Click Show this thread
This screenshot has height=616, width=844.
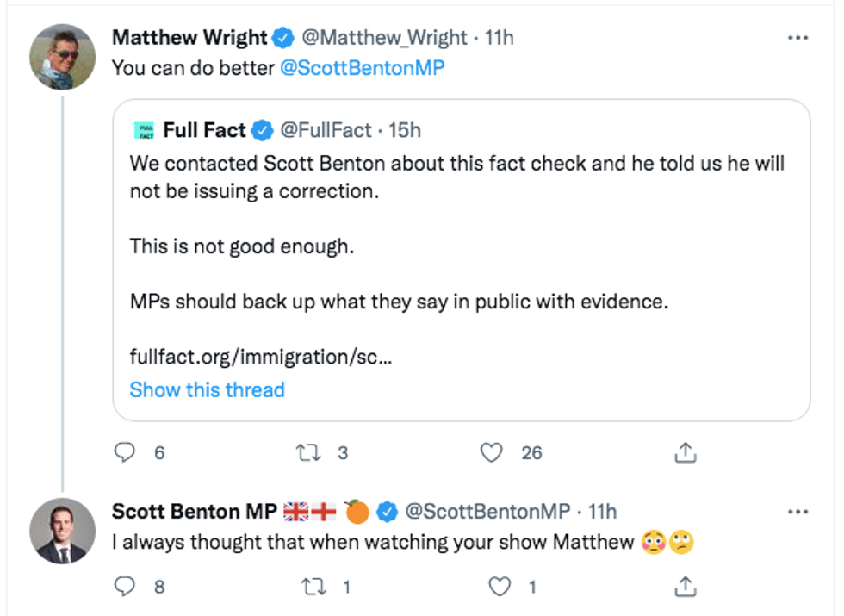(207, 389)
